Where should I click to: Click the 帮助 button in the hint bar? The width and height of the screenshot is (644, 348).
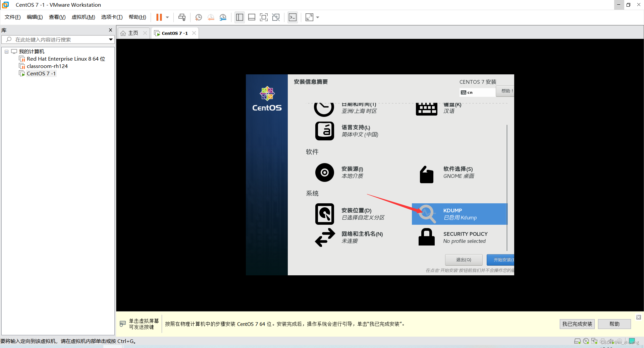coord(614,324)
